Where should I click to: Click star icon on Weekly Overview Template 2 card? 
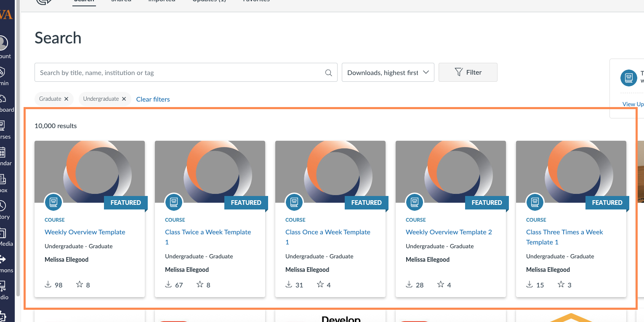[441, 284]
